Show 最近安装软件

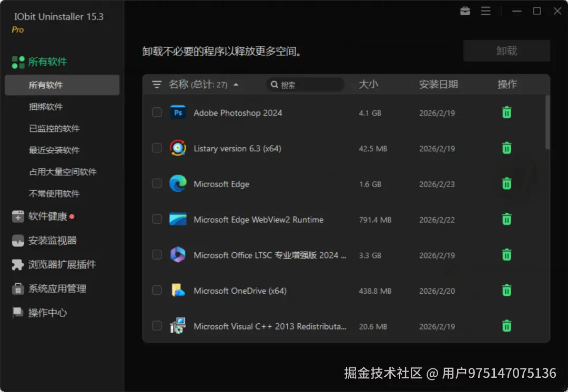(x=54, y=150)
